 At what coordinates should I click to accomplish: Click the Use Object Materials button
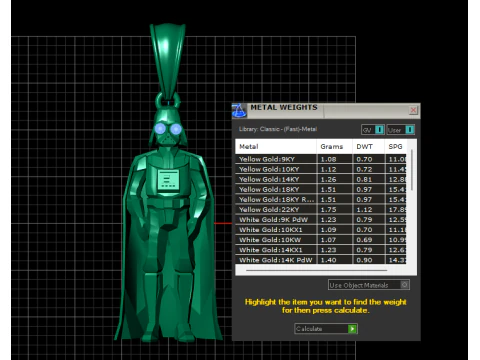point(369,285)
